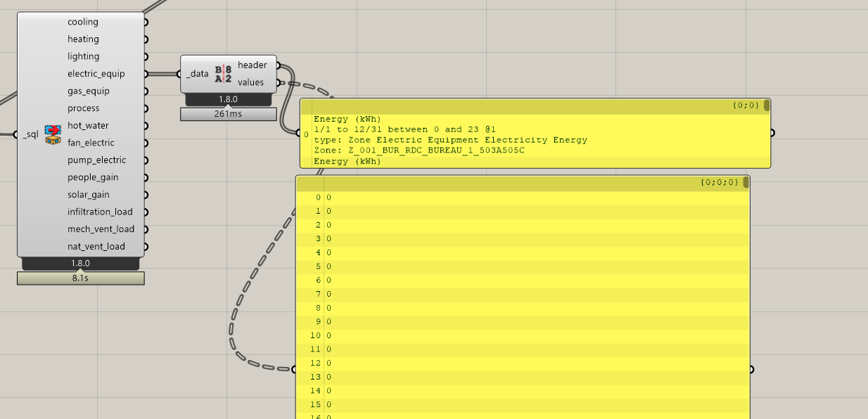This screenshot has height=419, width=868.
Task: Click the header output on deconstruct component
Action: point(252,65)
